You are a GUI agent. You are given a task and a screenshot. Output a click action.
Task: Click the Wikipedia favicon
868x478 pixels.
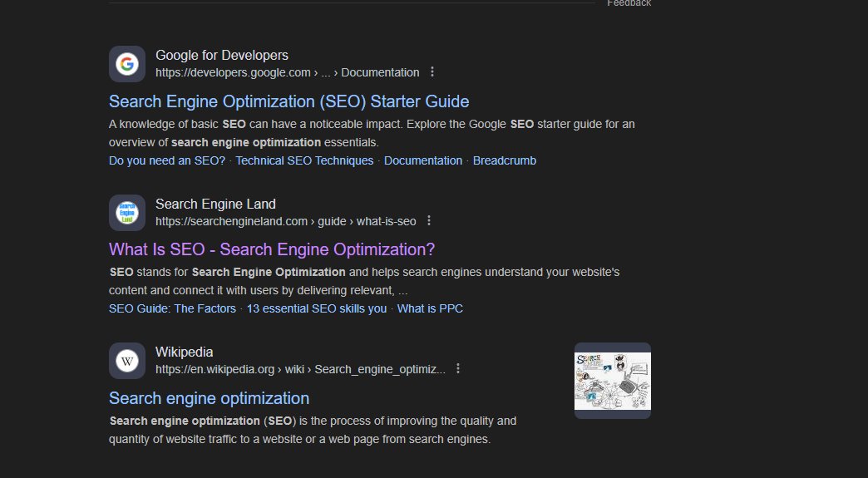click(126, 361)
